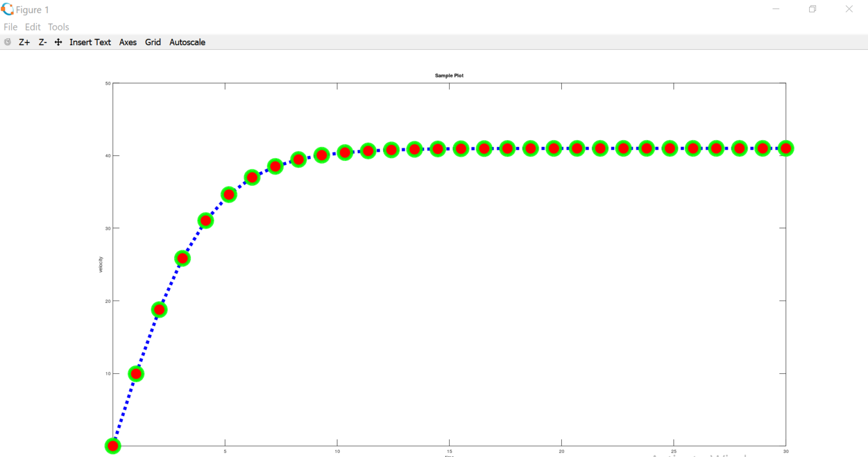Click the Sample Plot title text
This screenshot has width=868, height=457.
pos(449,75)
